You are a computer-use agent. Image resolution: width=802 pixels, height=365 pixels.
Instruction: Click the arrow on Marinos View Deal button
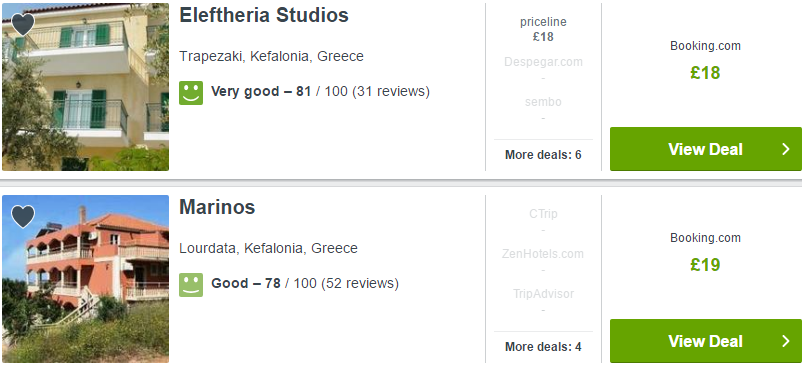786,341
